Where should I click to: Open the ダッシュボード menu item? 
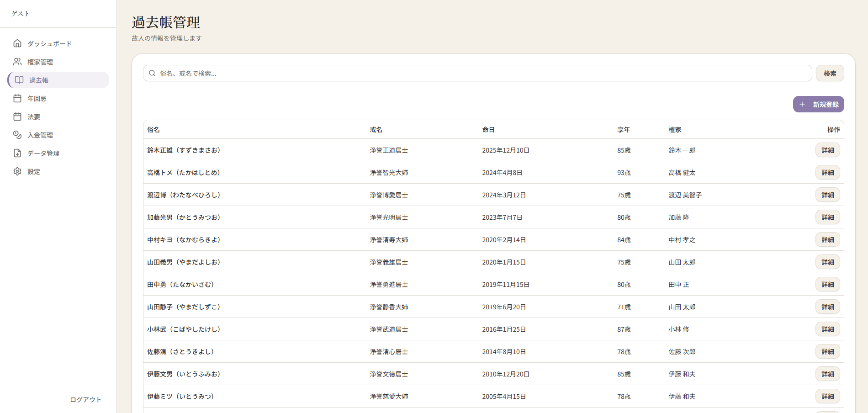[49, 43]
